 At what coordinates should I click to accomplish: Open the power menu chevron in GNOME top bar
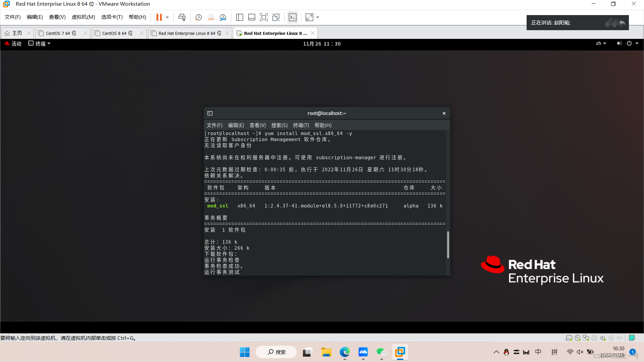click(637, 44)
